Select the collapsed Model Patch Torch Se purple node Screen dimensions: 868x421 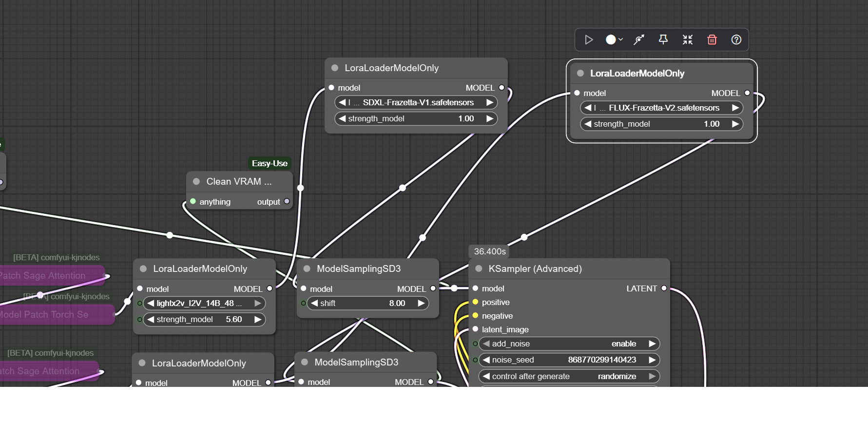click(x=56, y=314)
